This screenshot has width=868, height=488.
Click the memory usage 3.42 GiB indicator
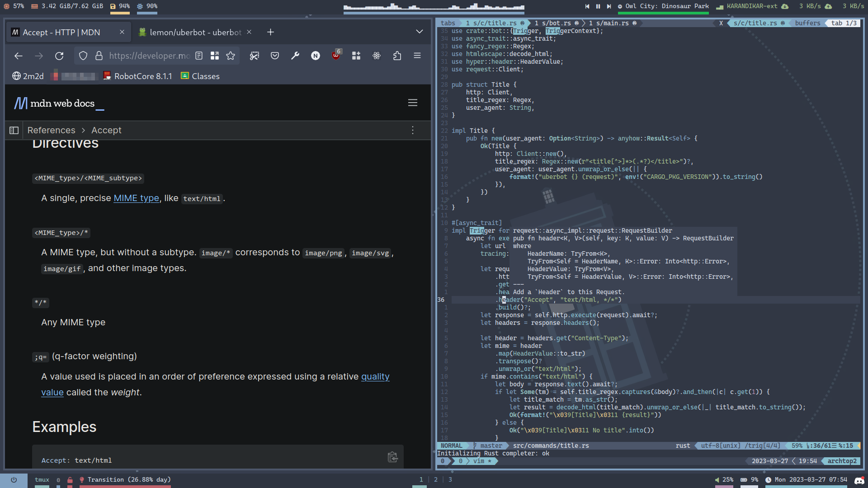67,6
